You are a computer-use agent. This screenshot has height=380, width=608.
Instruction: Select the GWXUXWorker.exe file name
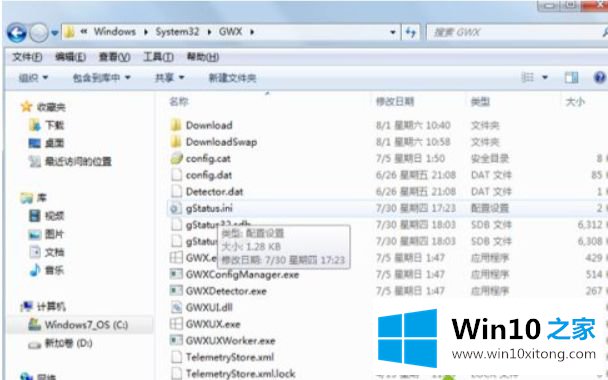click(x=231, y=341)
